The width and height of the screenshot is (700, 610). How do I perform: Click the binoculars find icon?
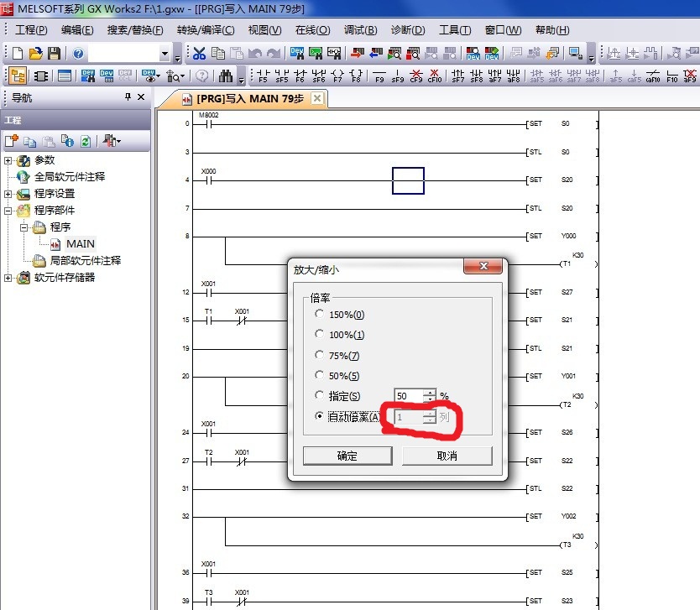point(226,76)
